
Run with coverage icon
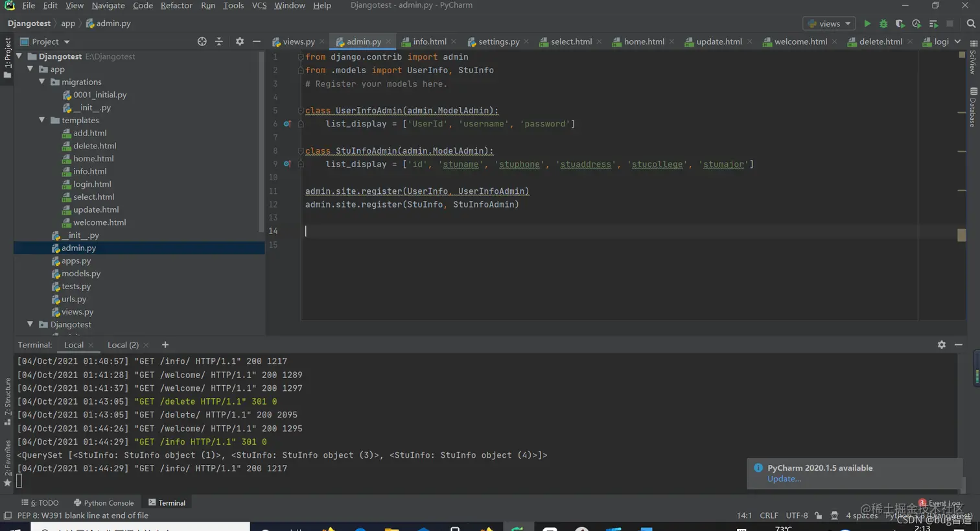point(900,23)
